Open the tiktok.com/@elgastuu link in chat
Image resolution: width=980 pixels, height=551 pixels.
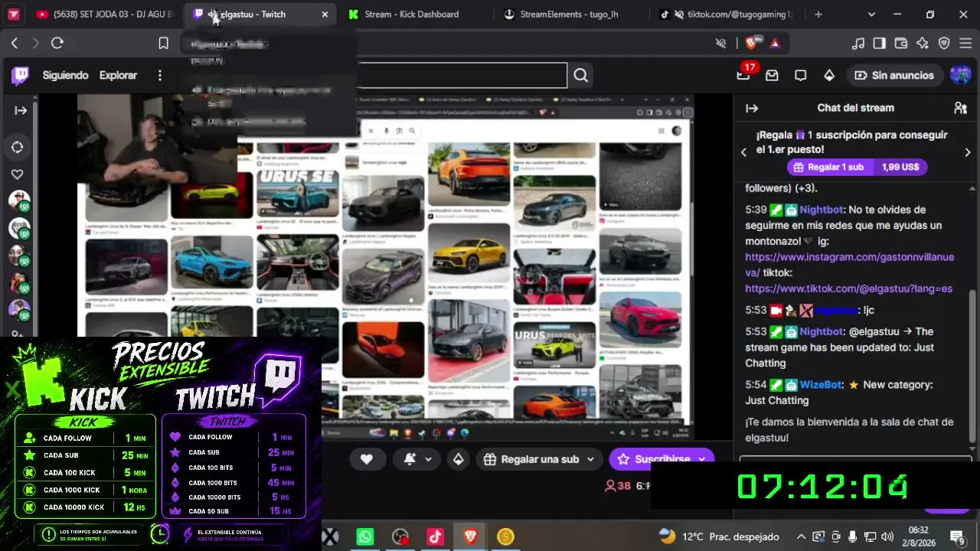point(849,289)
